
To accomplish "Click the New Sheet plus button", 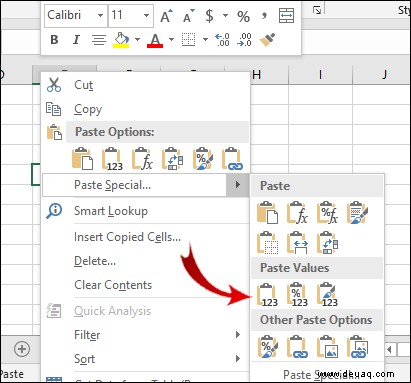I will (22, 349).
